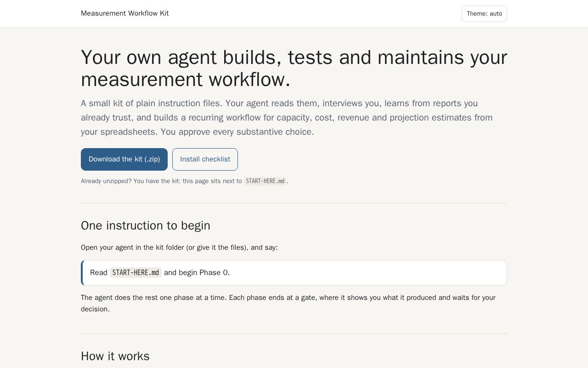Click the "Open your agent in the kit folder" line

(179, 247)
